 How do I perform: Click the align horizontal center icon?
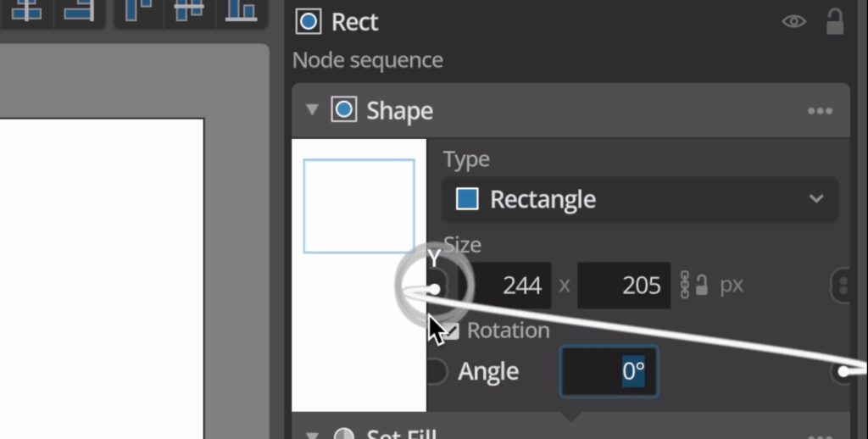[26, 10]
